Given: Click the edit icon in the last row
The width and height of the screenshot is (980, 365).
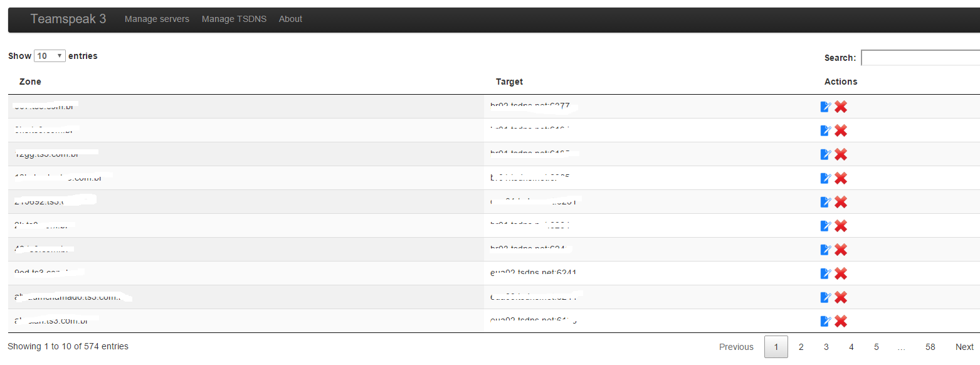Looking at the screenshot, I should 826,321.
